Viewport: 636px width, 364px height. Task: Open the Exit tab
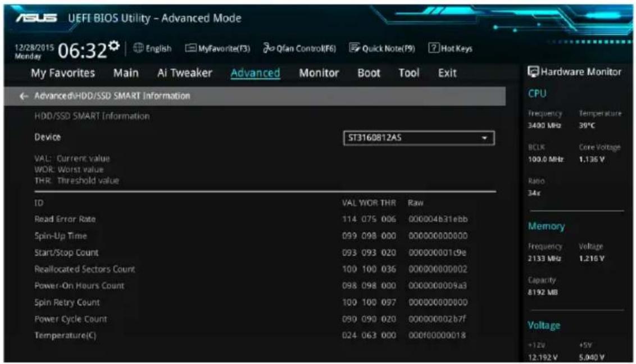pos(447,73)
